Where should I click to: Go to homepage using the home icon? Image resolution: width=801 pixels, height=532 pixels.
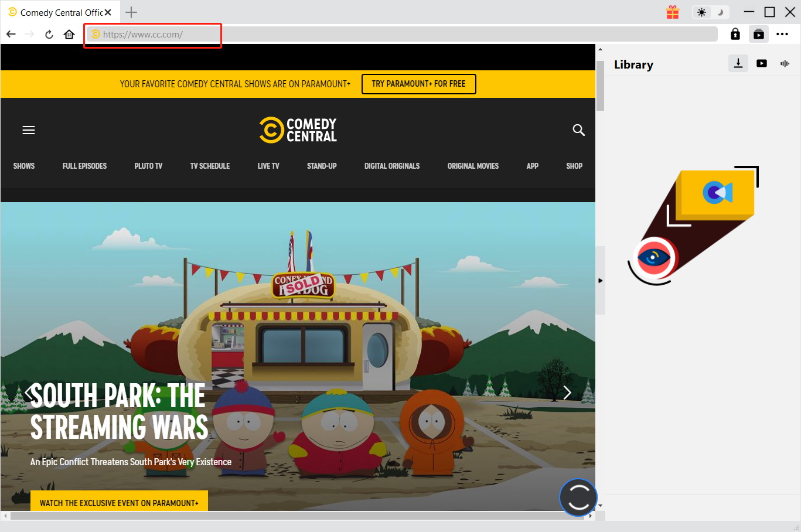pos(69,34)
